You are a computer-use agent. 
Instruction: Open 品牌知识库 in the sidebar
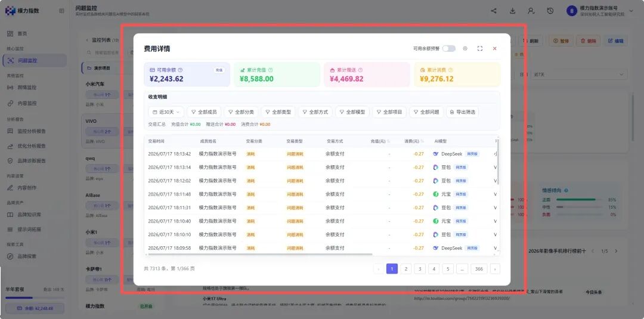pyautogui.click(x=24, y=214)
